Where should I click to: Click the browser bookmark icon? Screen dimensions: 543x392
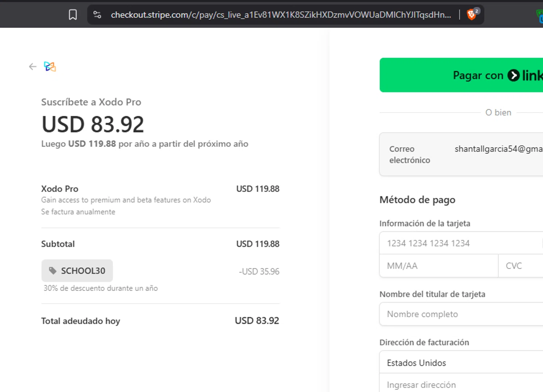point(73,15)
